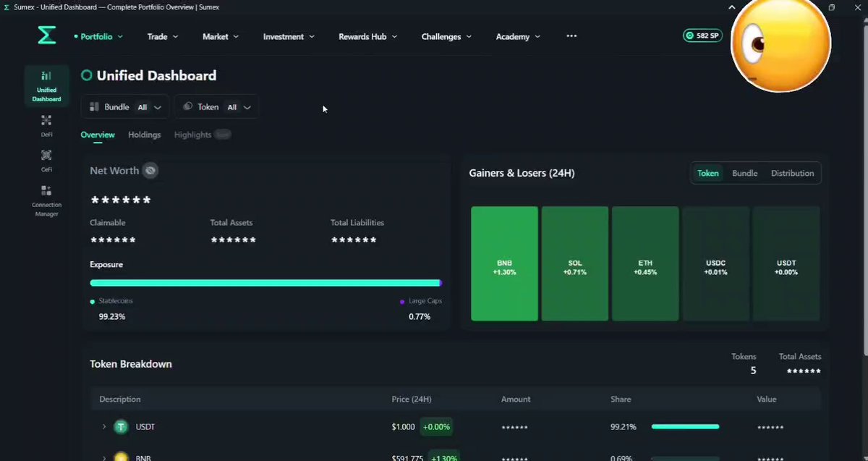This screenshot has height=461, width=868.
Task: Click the Claimable label
Action: point(108,223)
